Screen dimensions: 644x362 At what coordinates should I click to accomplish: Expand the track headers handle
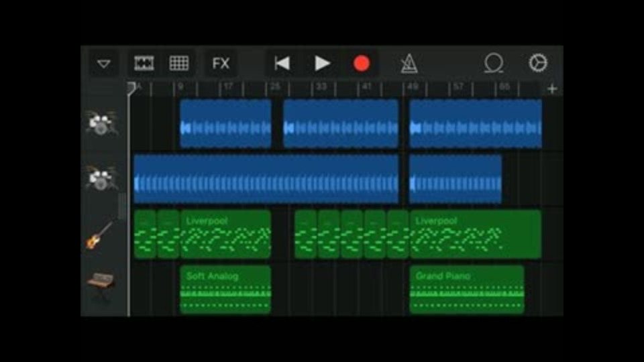coord(122,206)
